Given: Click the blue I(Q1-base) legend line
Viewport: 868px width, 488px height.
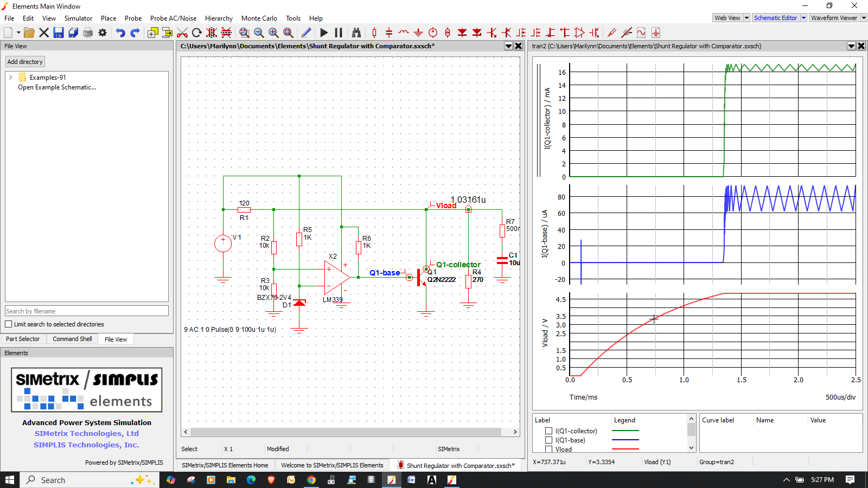Looking at the screenshot, I should [625, 440].
